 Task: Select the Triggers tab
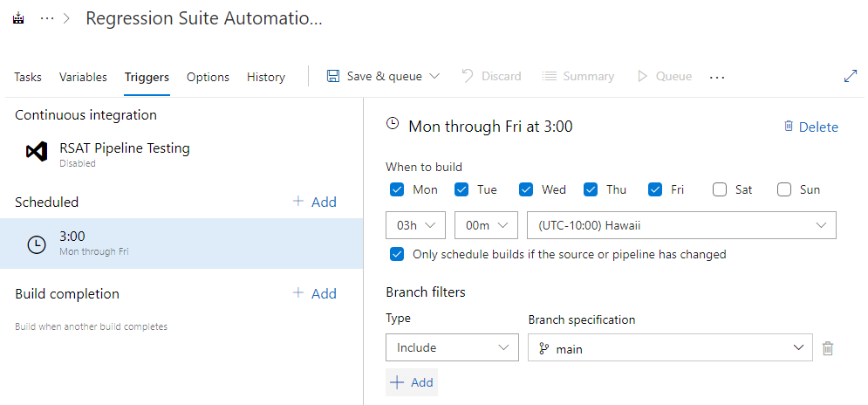147,77
